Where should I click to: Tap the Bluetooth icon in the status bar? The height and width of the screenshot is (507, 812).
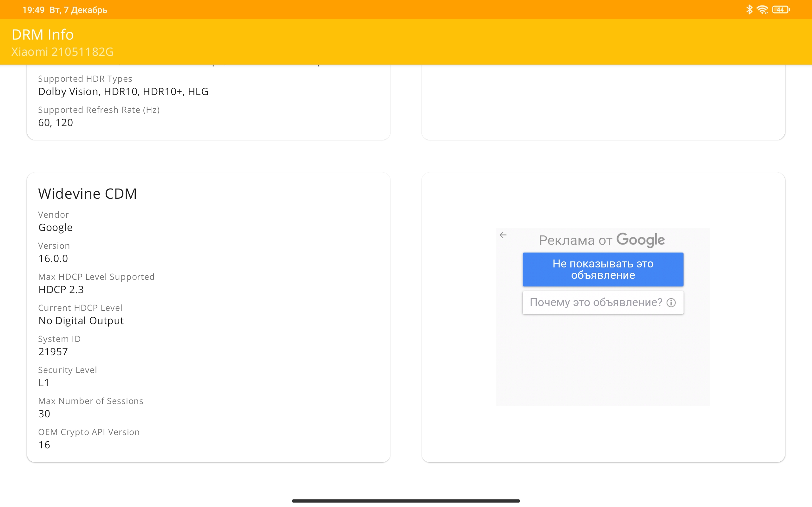point(749,10)
